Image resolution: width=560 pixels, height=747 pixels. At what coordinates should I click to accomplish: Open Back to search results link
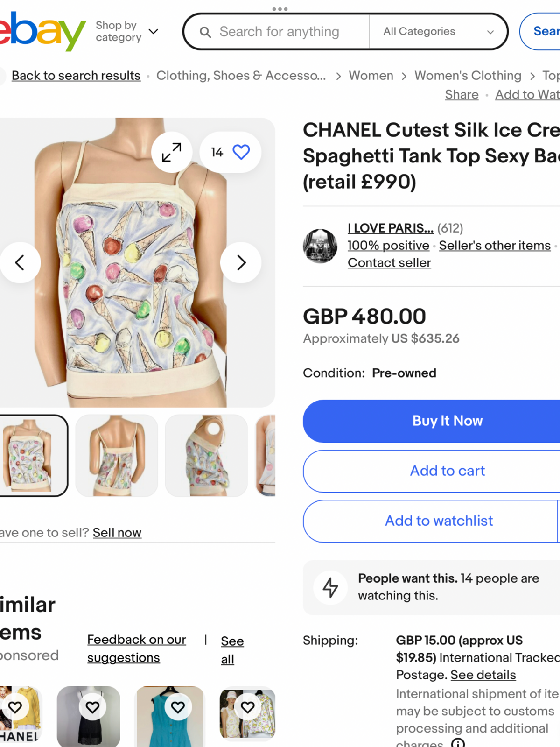pyautogui.click(x=76, y=76)
